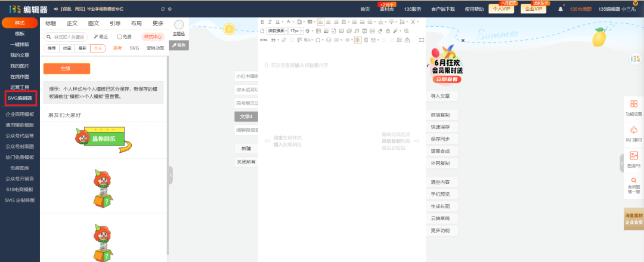
Task: Insert a single image
Action: tap(341, 31)
